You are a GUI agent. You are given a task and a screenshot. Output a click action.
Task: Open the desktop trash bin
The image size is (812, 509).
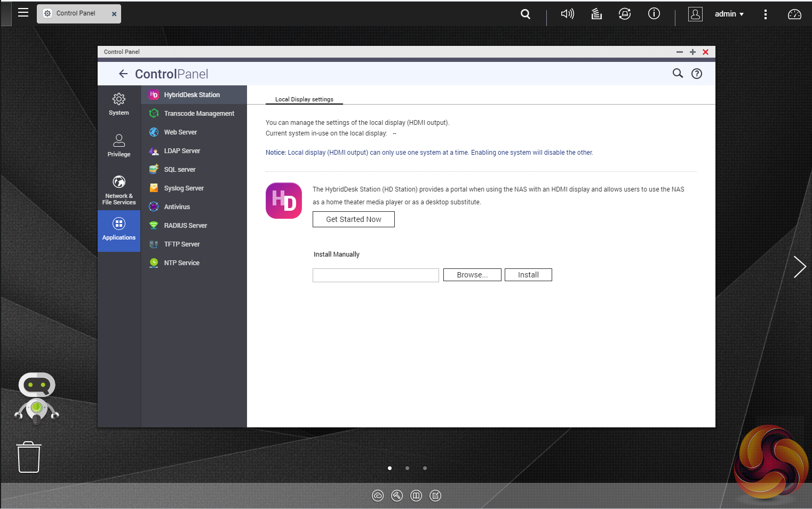29,457
